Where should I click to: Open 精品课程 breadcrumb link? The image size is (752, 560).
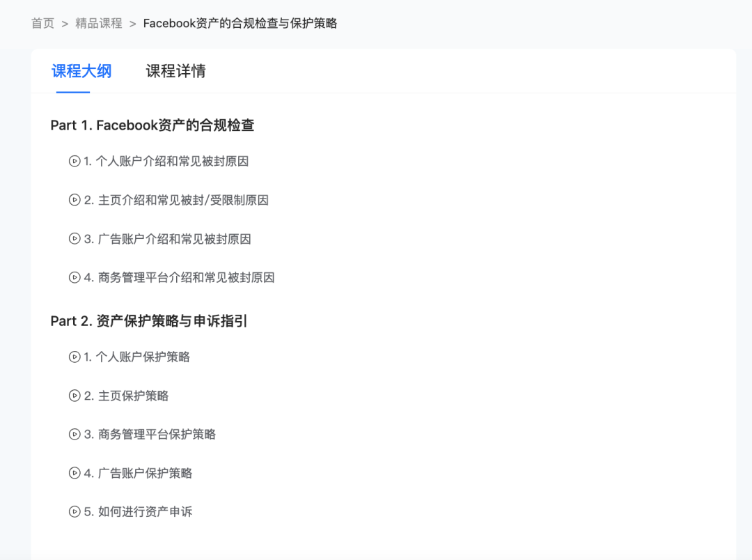click(x=99, y=24)
